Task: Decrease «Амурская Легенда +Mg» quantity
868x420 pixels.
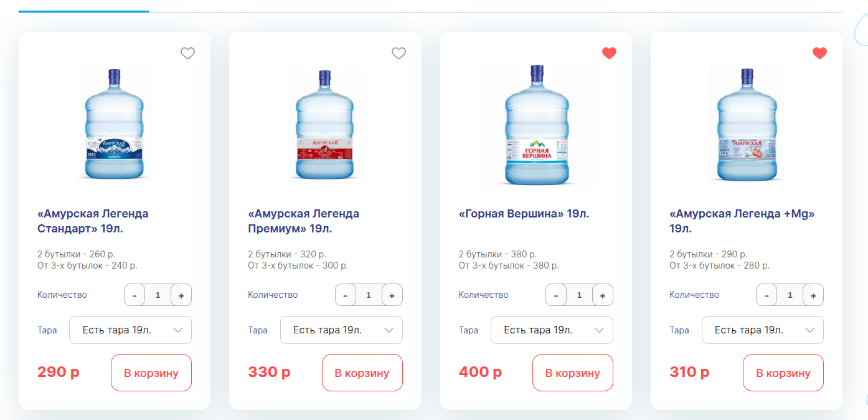Action: (767, 295)
